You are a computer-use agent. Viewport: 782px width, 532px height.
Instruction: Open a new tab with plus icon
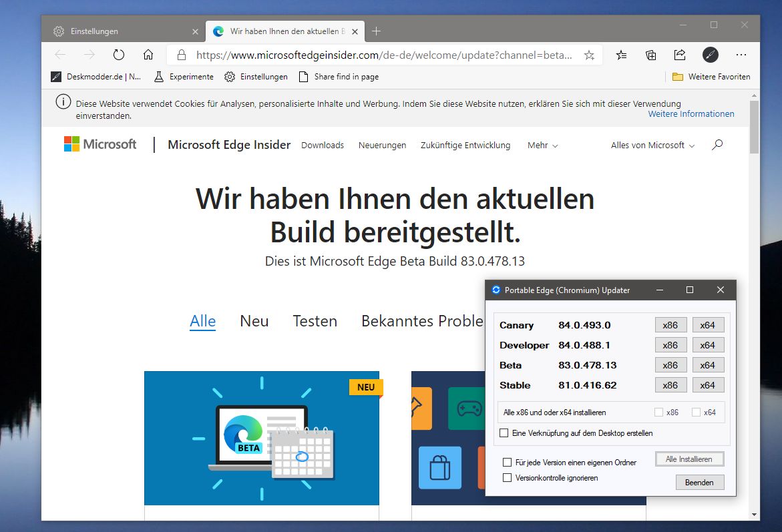(x=377, y=31)
